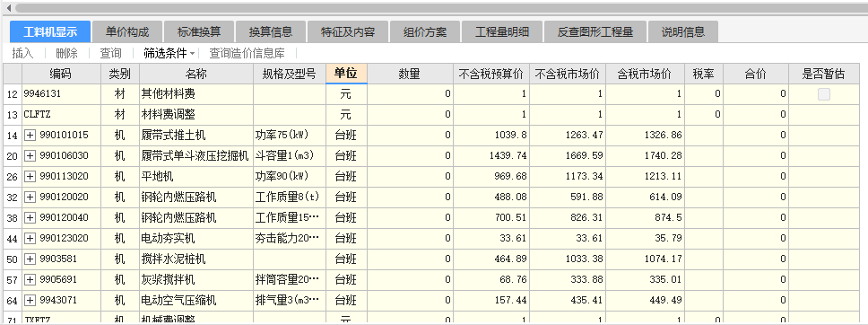This screenshot has height=325, width=868.
Task: Click the 删除 toolbar button
Action: (x=66, y=54)
